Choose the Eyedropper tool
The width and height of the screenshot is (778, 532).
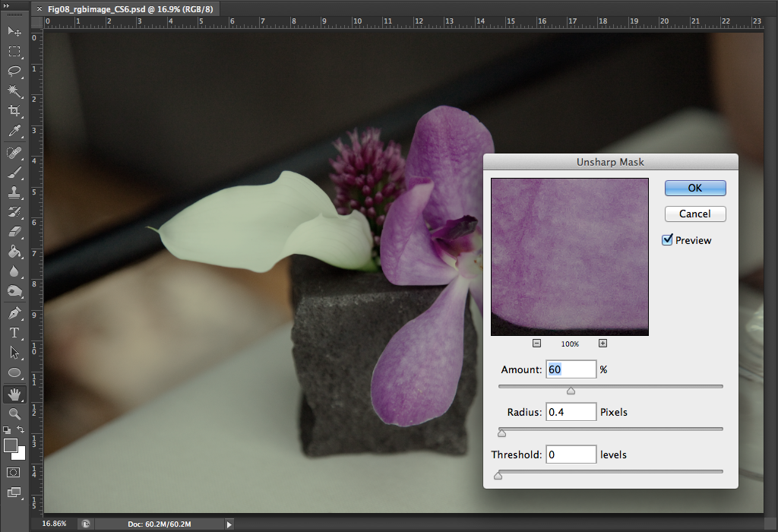tap(14, 132)
